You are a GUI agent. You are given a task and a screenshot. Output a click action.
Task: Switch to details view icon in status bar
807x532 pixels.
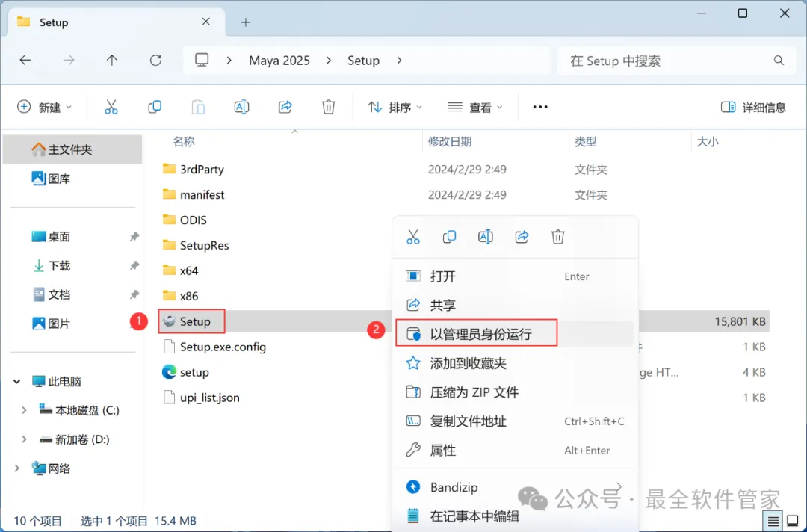tap(773, 522)
